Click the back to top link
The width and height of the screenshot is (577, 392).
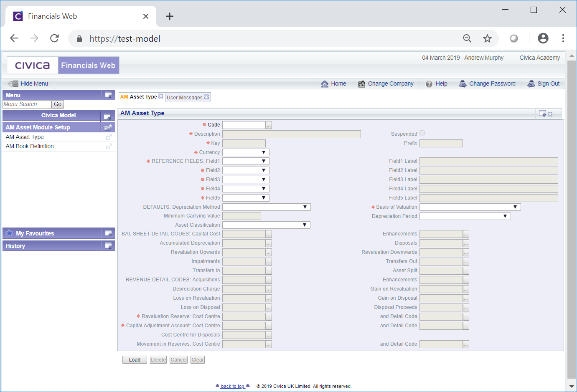tap(232, 386)
